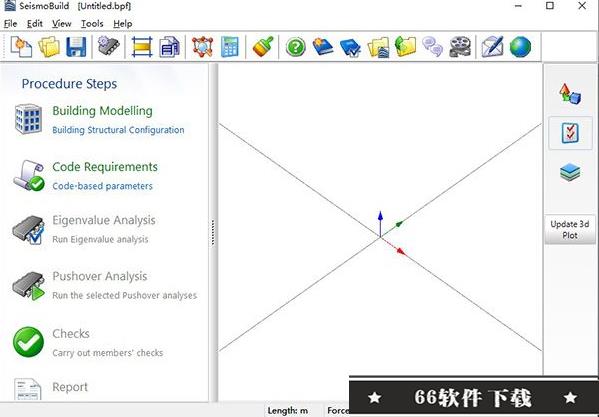Click the Update 3d Plot button
This screenshot has height=417, width=599.
[x=570, y=230]
